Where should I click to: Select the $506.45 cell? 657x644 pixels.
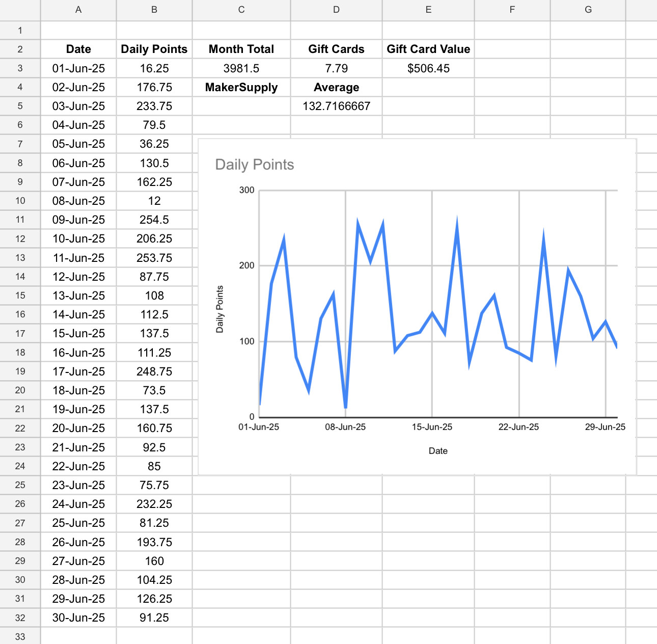pos(428,68)
